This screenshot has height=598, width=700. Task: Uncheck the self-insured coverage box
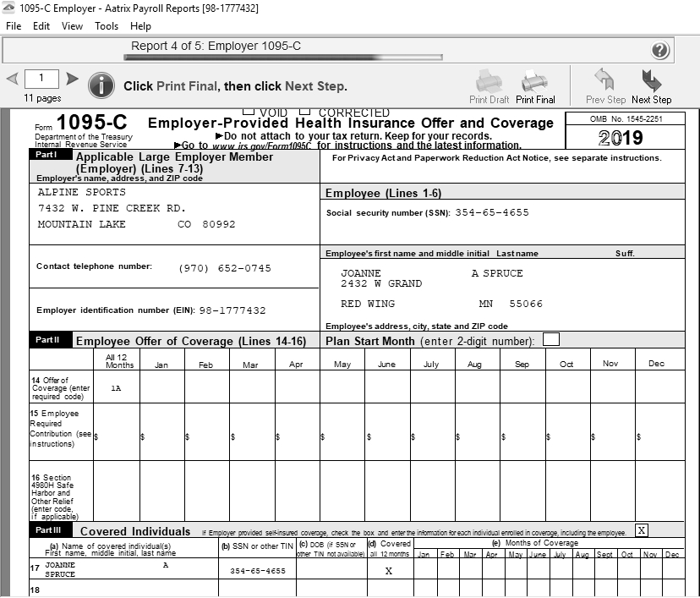(642, 530)
